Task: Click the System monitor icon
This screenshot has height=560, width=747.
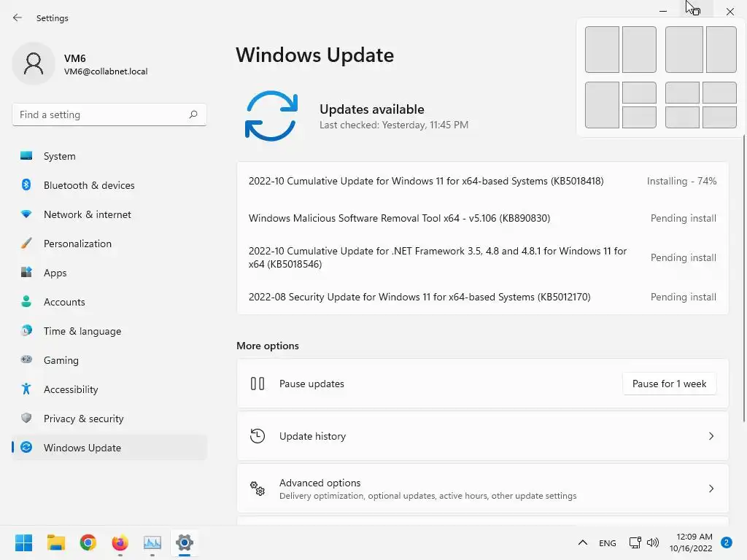Action: [26, 156]
